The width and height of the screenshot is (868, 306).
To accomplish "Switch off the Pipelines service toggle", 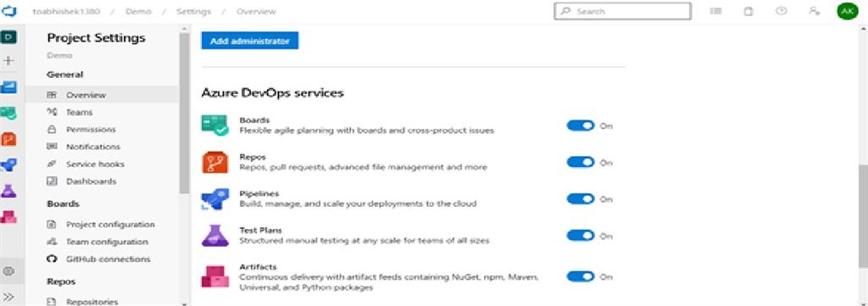I will [580, 198].
